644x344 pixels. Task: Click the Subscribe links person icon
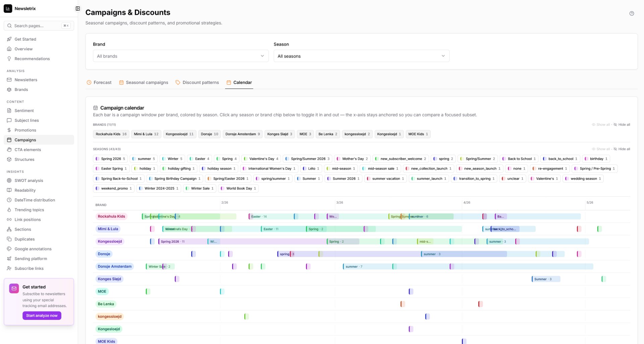tap(9, 268)
